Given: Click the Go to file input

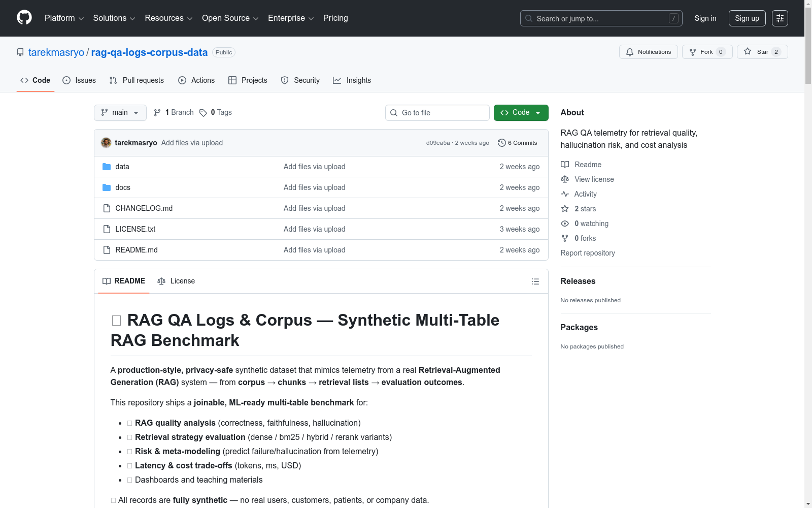Looking at the screenshot, I should (x=437, y=113).
